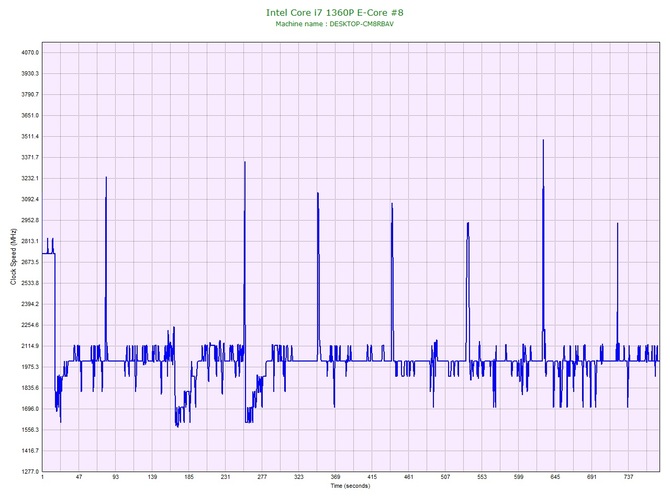The height and width of the screenshot is (503, 670).
Task: Click the 4070.0 y-axis value
Action: [30, 53]
